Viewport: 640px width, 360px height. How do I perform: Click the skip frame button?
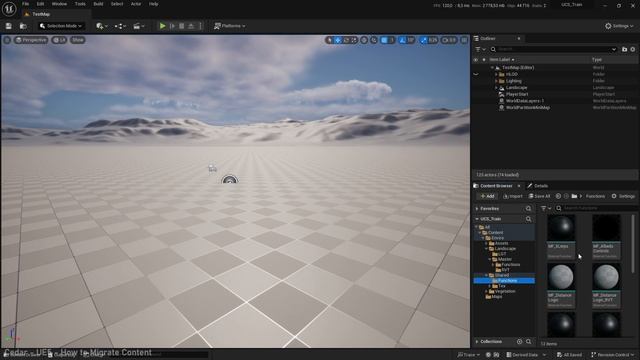click(172, 26)
